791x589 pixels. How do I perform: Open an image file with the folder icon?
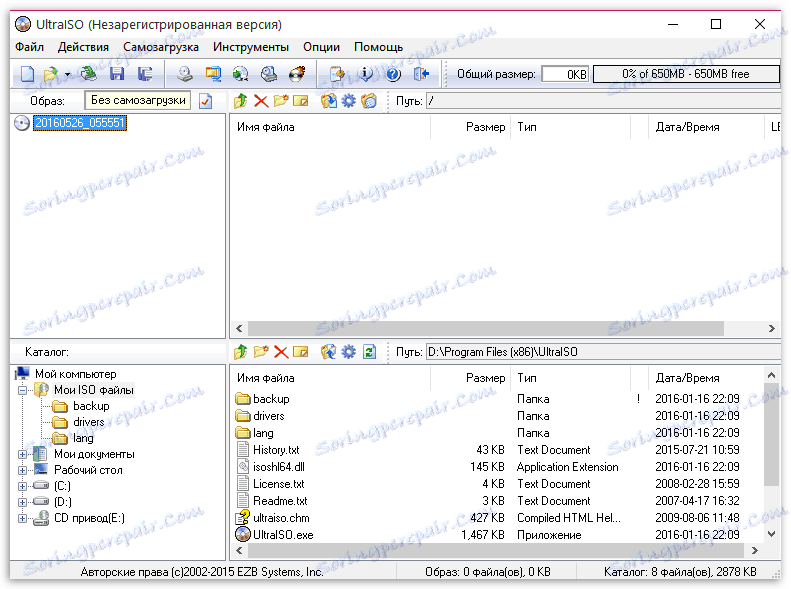tap(50, 74)
